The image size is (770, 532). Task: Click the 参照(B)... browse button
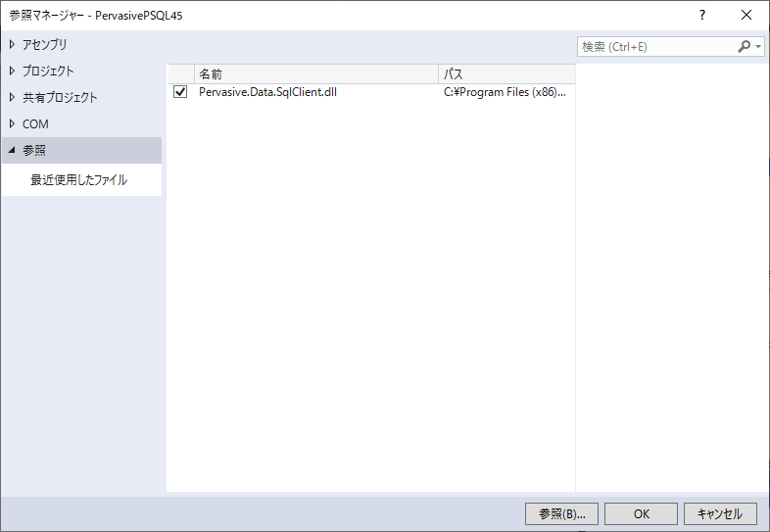pos(561,513)
